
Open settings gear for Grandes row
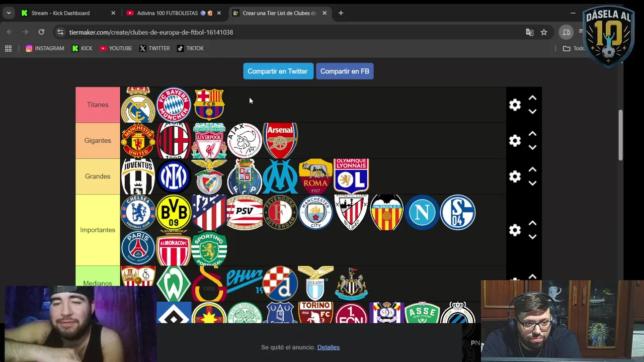[515, 176]
